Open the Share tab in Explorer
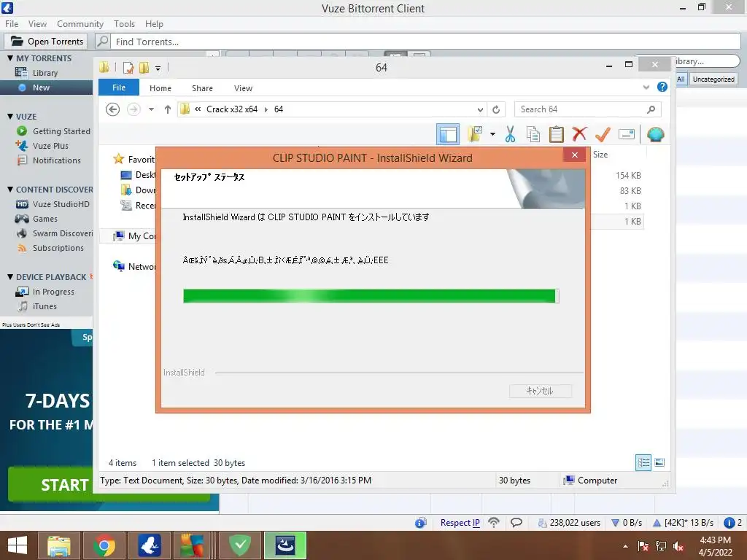The width and height of the screenshot is (747, 560). [203, 88]
